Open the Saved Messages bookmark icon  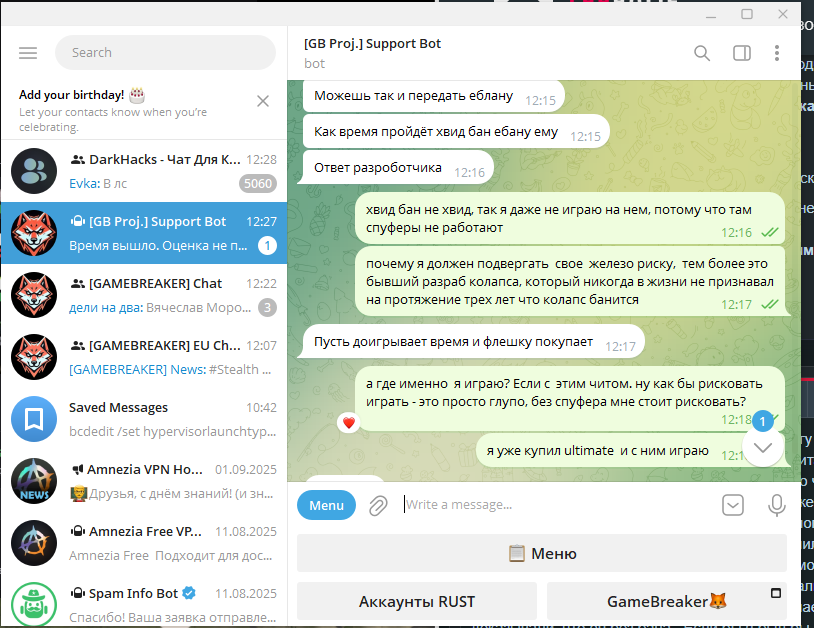coord(34,419)
